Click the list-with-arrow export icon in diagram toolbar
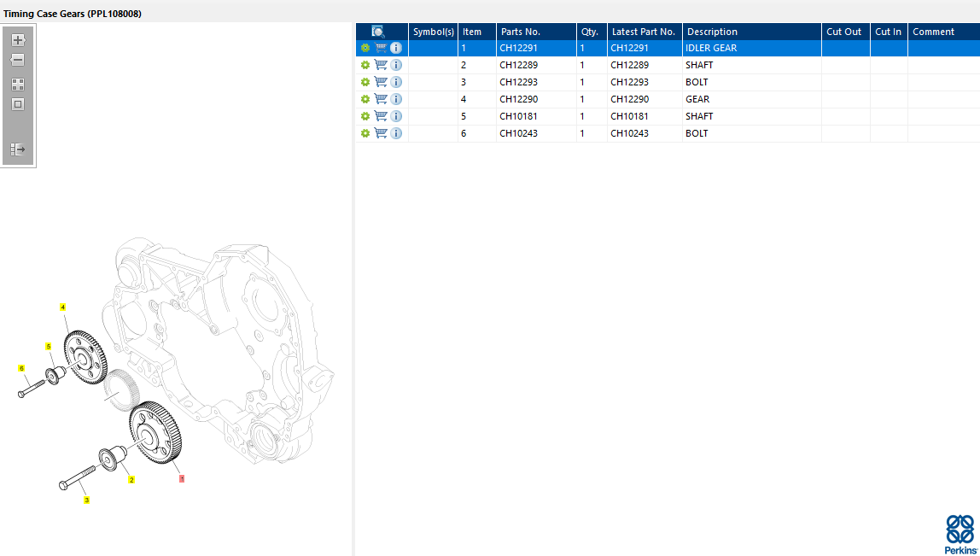 18,149
